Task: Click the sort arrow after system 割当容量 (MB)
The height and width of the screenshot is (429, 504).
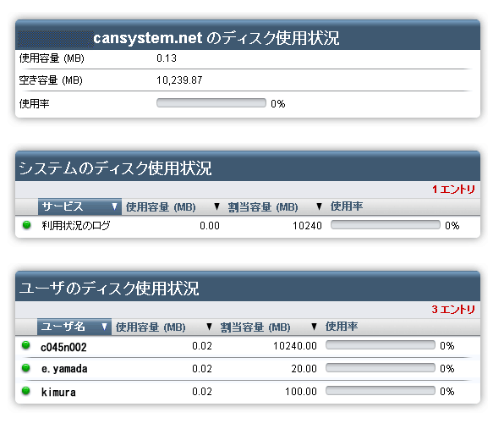Action: pos(319,206)
